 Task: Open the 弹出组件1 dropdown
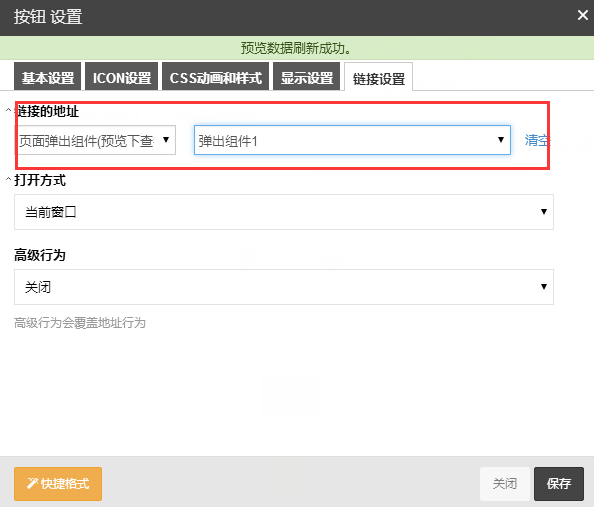(x=352, y=140)
